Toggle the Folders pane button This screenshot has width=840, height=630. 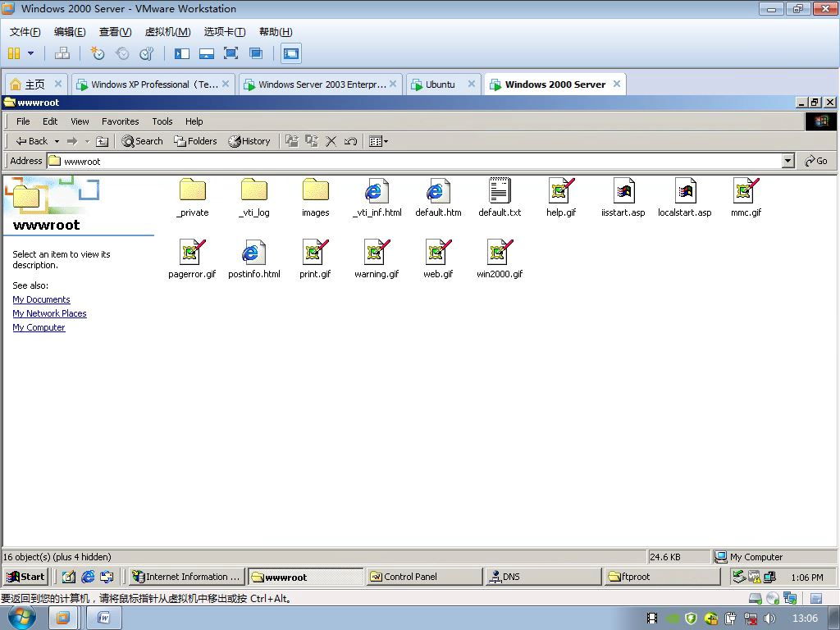[x=195, y=141]
